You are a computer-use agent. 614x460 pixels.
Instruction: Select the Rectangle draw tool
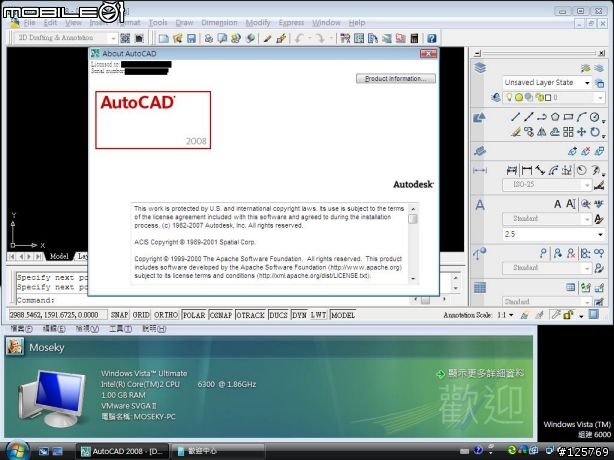568,117
